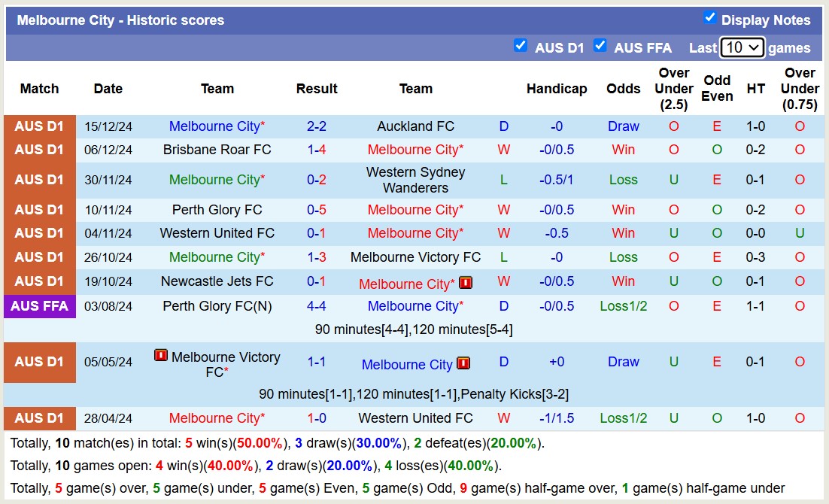The height and width of the screenshot is (504, 829).
Task: Click the AUS D1 badge on the 05/05/24 row
Action: coord(39,363)
